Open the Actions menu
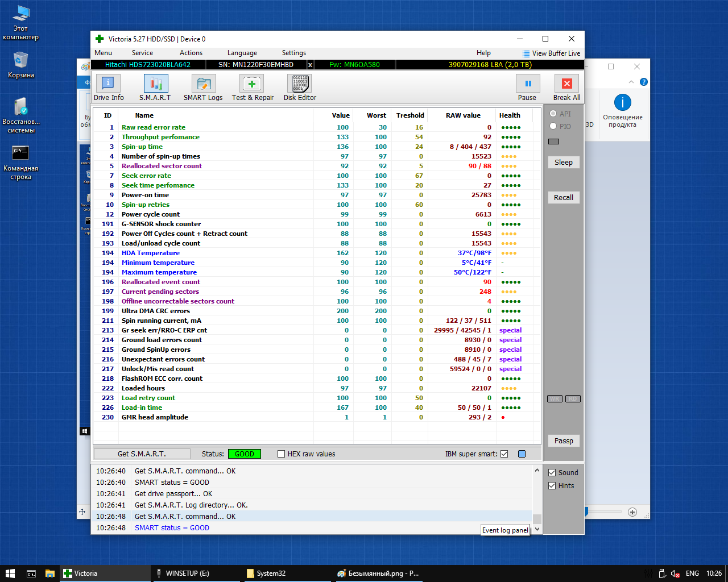728x582 pixels. 191,53
